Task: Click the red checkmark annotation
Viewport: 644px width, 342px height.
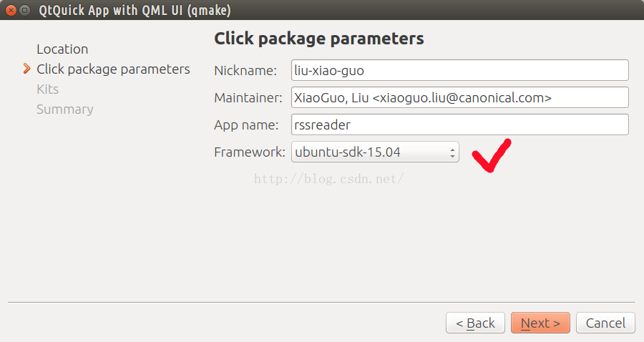Action: 492,155
